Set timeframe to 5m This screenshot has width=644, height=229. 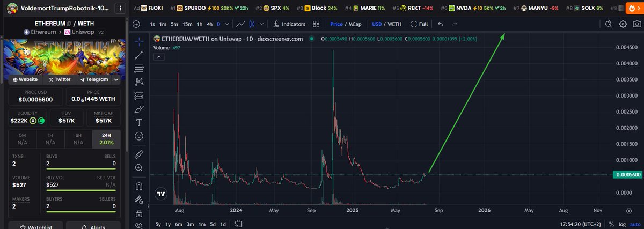[x=174, y=24]
